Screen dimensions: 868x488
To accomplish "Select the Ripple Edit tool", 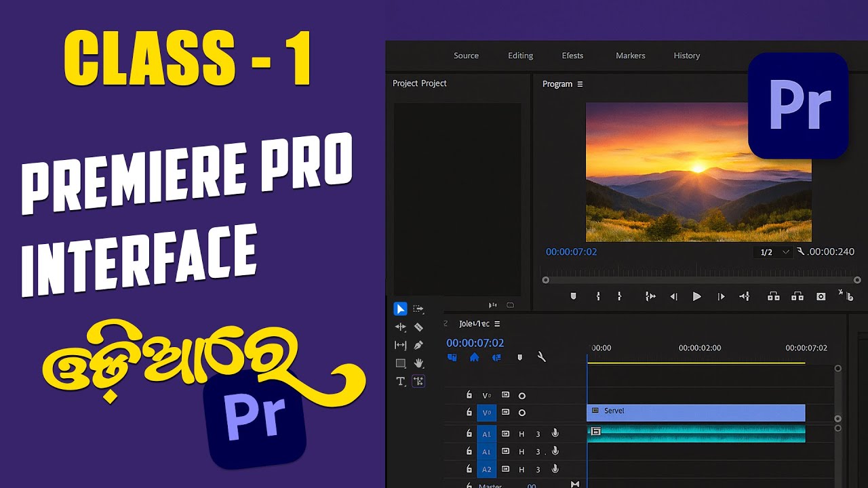I will tap(401, 327).
